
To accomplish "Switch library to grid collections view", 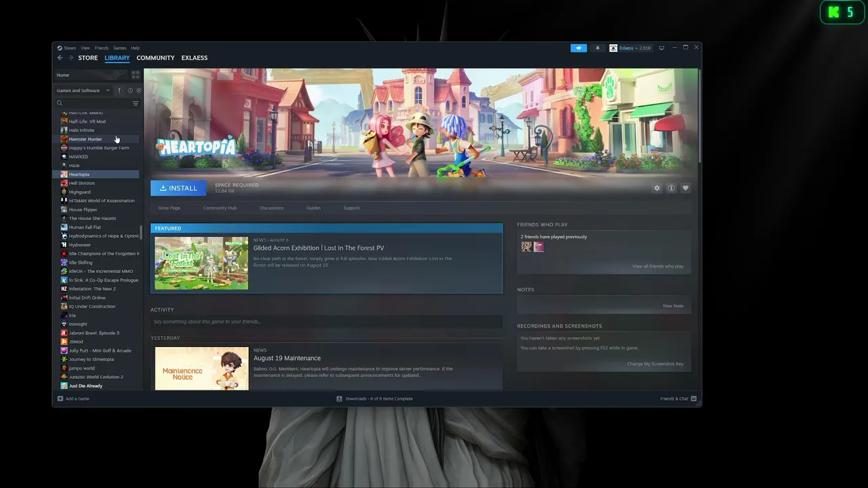I will pos(136,75).
